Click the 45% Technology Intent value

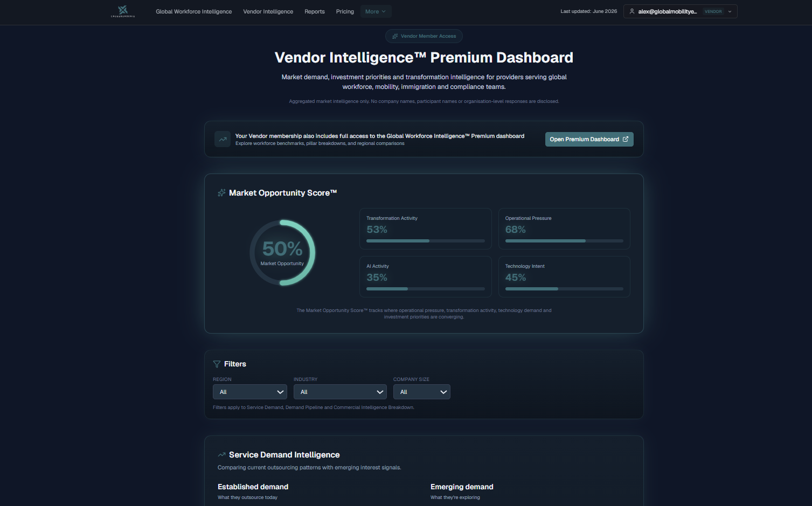pos(516,278)
